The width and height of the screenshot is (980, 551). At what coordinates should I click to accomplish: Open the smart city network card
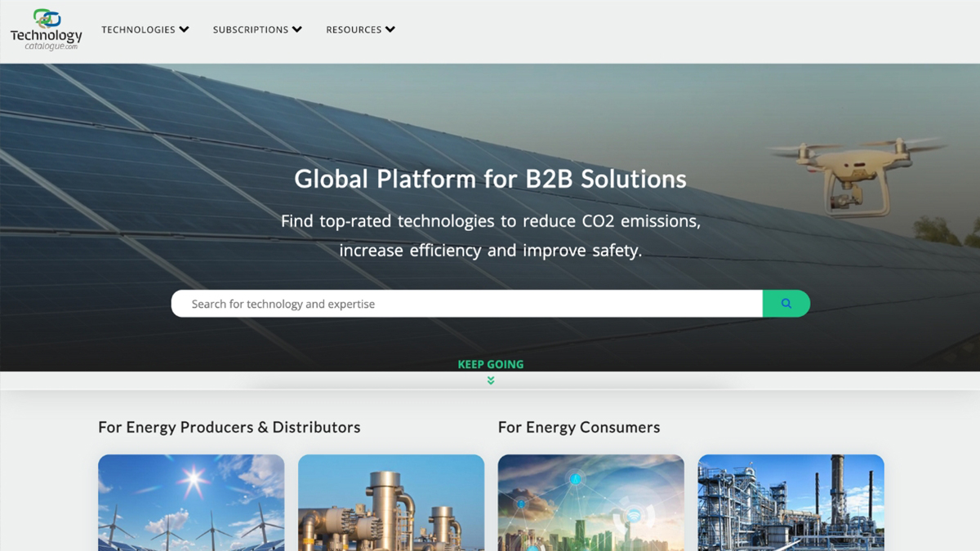pos(591,503)
